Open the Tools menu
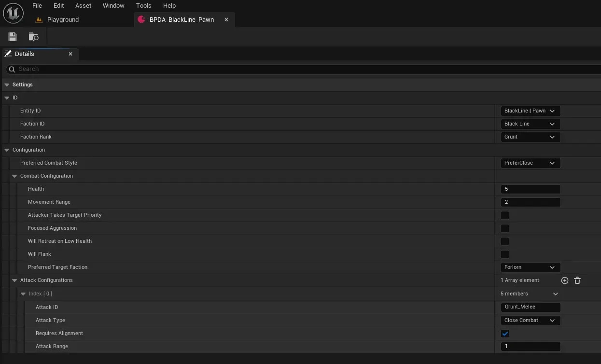This screenshot has width=601, height=364. coord(143,6)
